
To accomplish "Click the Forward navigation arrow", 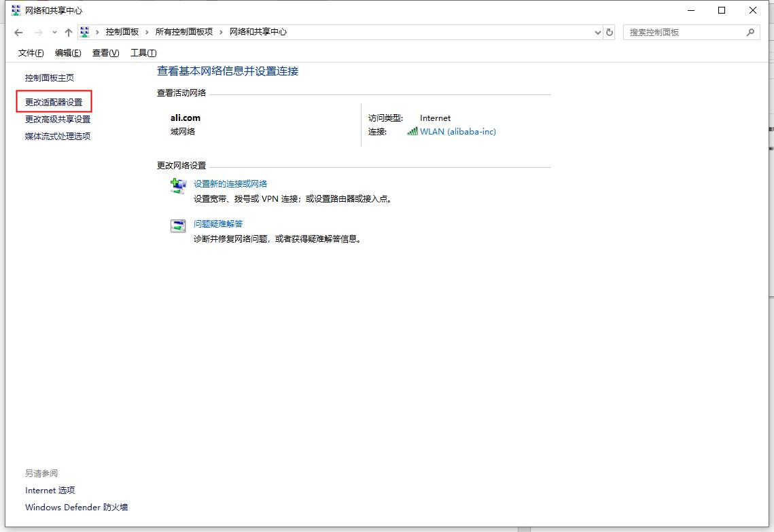I will (x=39, y=33).
